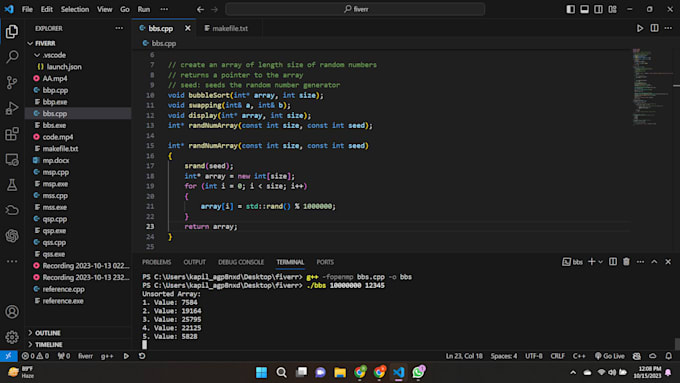Add a new terminal with plus icon
This screenshot has height=383, width=680.
[x=591, y=262]
